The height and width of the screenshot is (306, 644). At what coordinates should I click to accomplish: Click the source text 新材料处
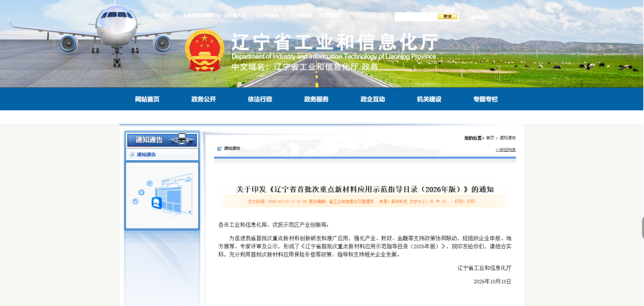tap(399, 202)
